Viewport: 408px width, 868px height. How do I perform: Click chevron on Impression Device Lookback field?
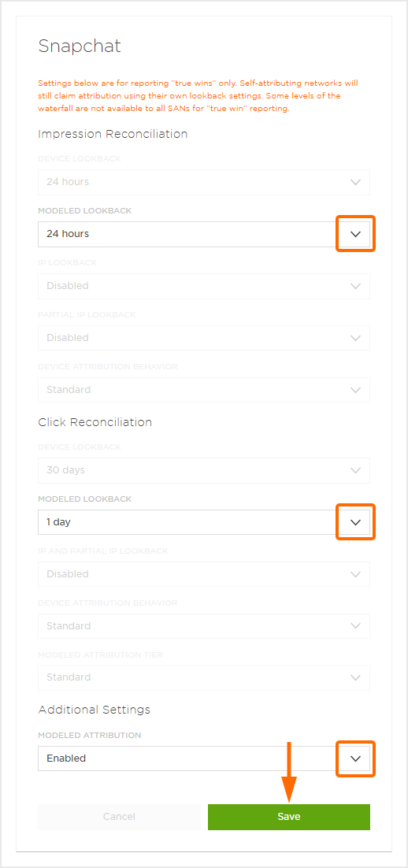(x=355, y=182)
